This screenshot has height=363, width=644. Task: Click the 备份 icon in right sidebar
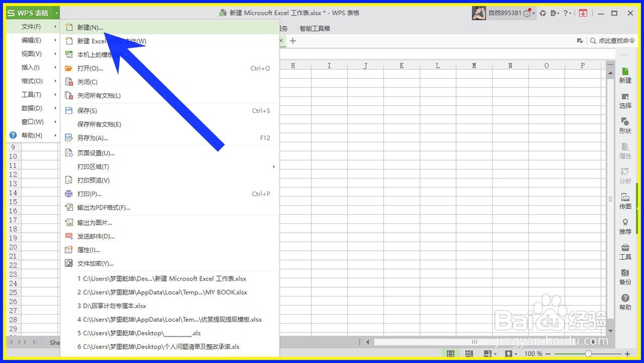coord(625,273)
